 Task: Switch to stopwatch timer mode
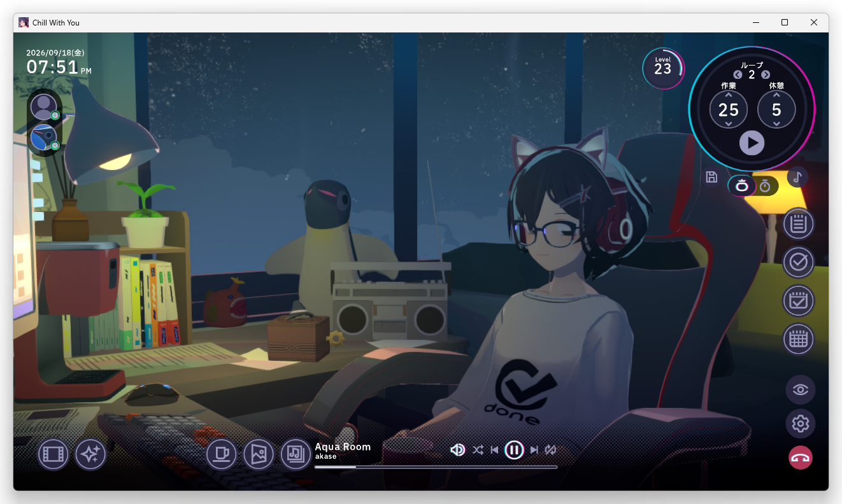point(766,186)
